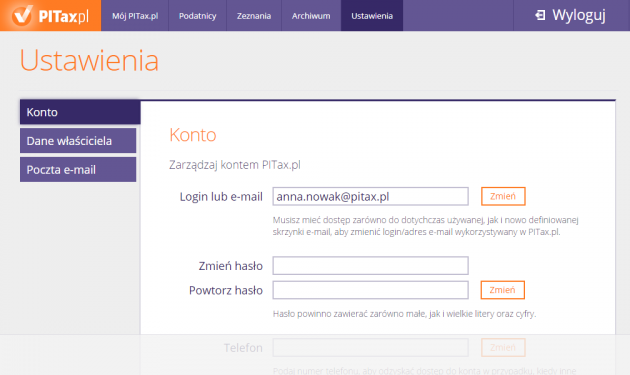Click the orange Konto section heading

tap(193, 135)
